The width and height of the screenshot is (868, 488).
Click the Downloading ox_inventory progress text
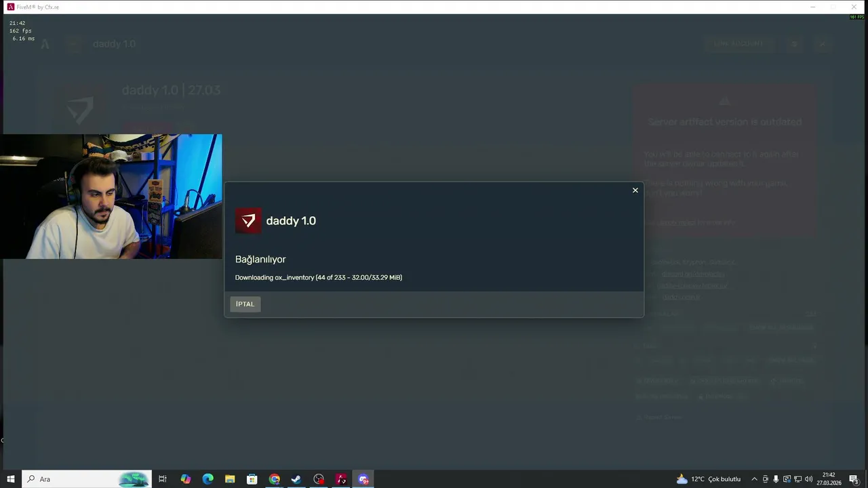(319, 277)
